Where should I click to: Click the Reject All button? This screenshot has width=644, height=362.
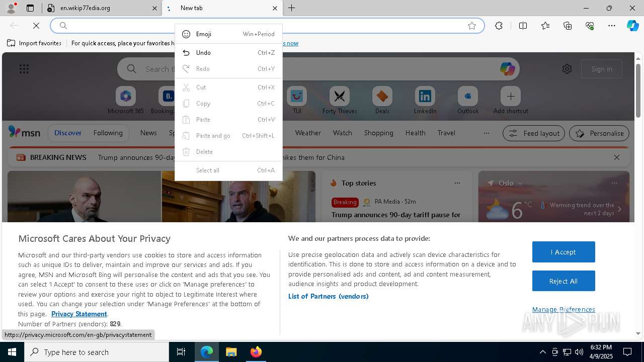pyautogui.click(x=563, y=281)
